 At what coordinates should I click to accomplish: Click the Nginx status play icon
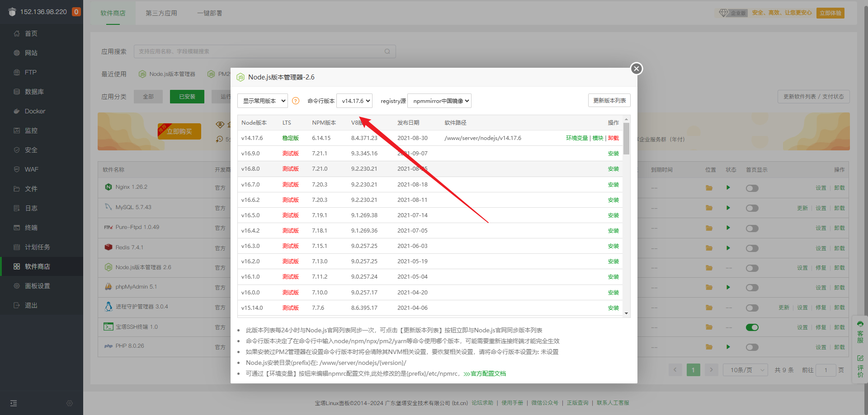pos(728,187)
